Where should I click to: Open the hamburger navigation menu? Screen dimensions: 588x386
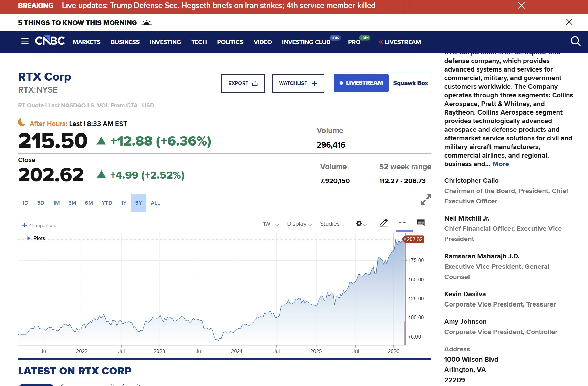point(25,42)
